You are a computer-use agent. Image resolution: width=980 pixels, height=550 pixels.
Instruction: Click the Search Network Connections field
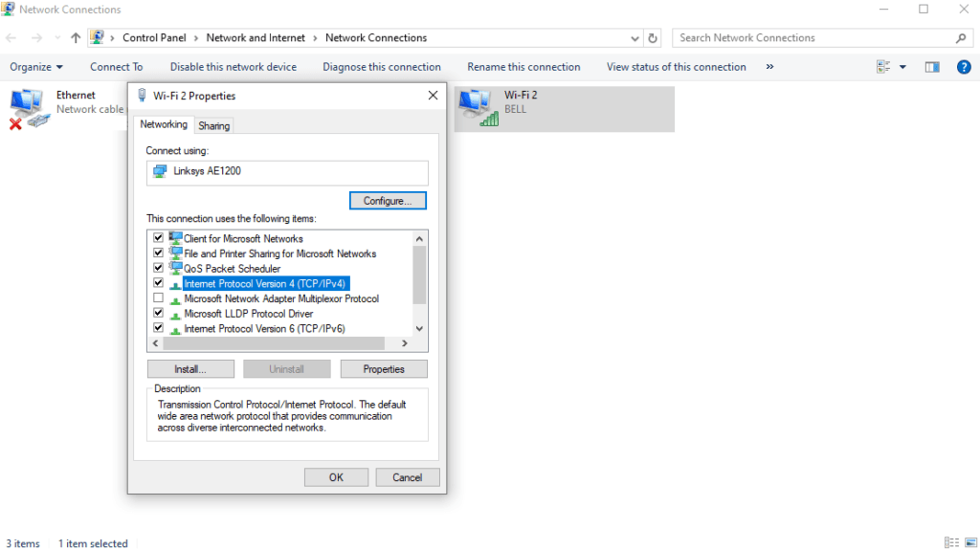pyautogui.click(x=813, y=38)
